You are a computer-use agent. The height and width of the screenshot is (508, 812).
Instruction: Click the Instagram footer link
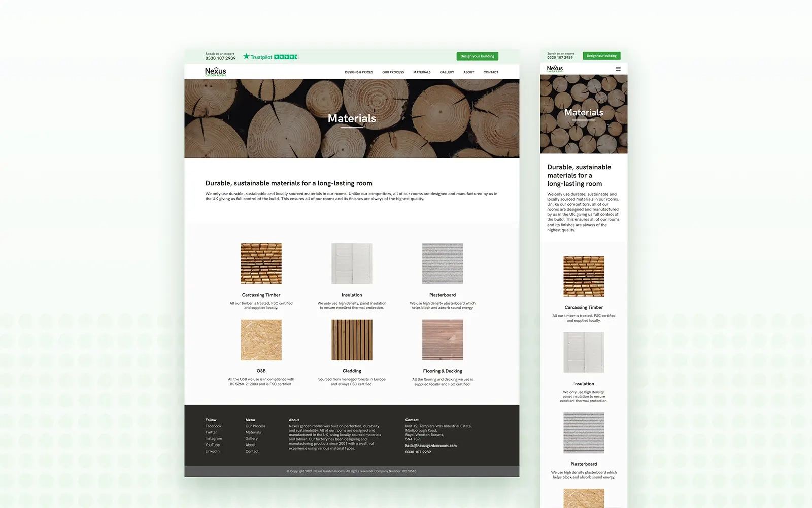[214, 438]
